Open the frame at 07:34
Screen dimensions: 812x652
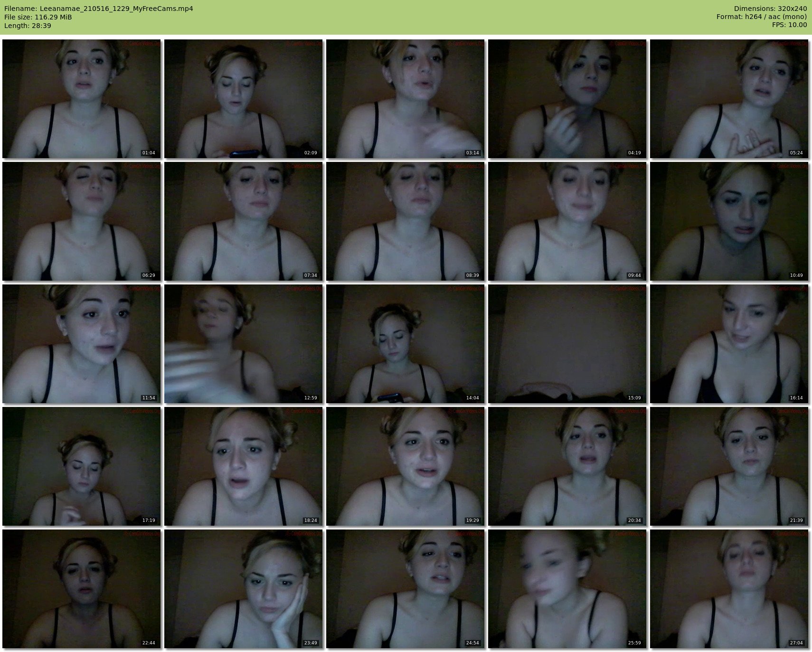[x=244, y=221]
